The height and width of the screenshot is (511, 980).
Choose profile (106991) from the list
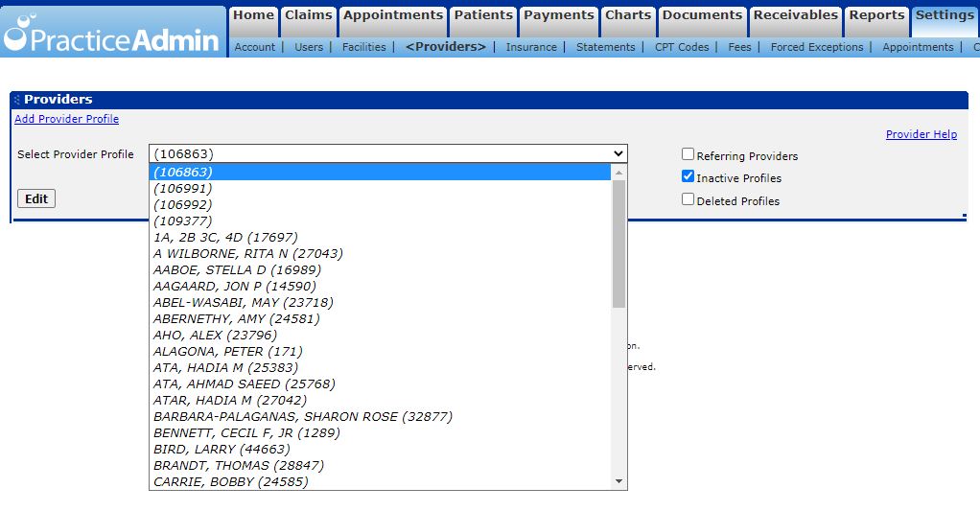tap(380, 188)
